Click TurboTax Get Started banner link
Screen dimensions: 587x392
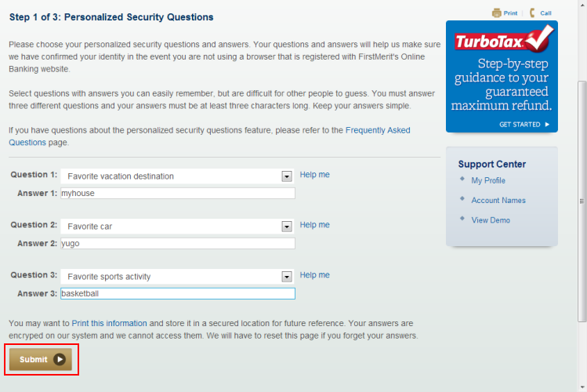pos(524,125)
